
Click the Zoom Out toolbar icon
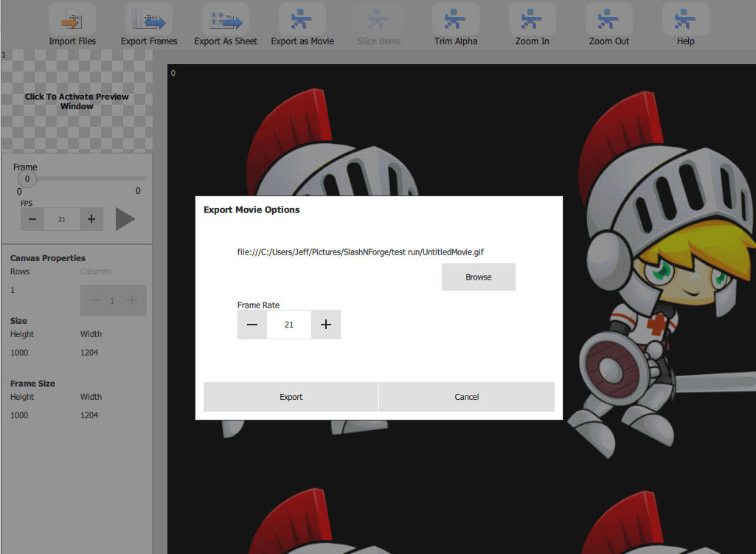608,19
